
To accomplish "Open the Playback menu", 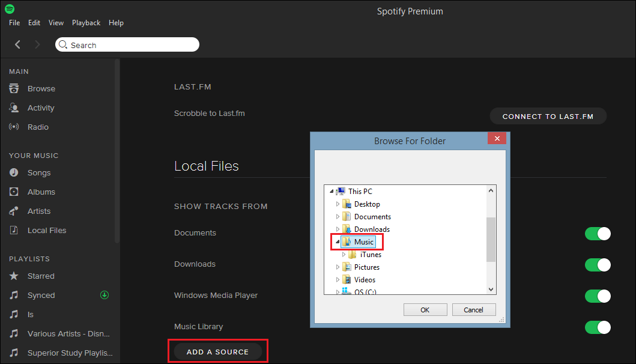I will [x=86, y=23].
